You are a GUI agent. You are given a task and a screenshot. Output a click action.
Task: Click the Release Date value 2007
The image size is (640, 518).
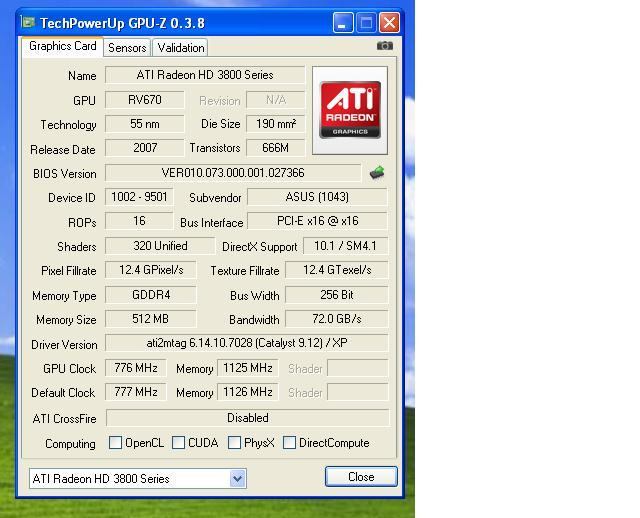tap(144, 148)
